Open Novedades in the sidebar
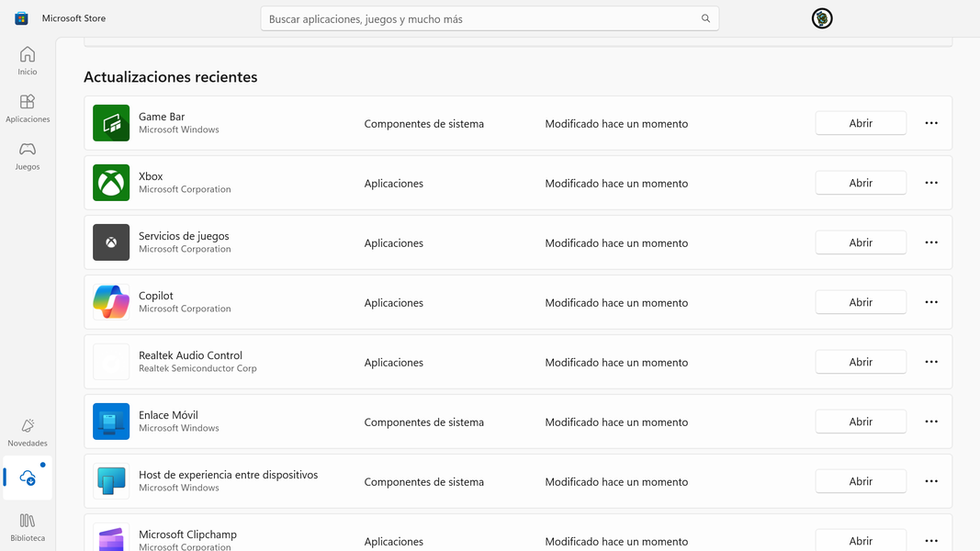 (28, 433)
